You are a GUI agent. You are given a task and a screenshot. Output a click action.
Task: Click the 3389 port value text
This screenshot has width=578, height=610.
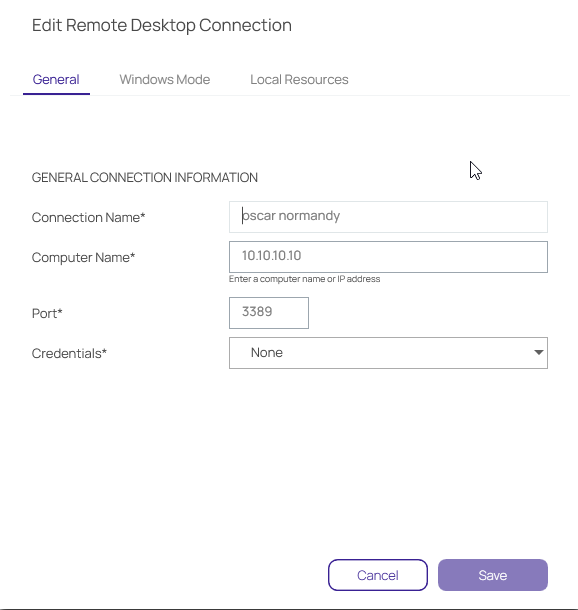coord(257,311)
